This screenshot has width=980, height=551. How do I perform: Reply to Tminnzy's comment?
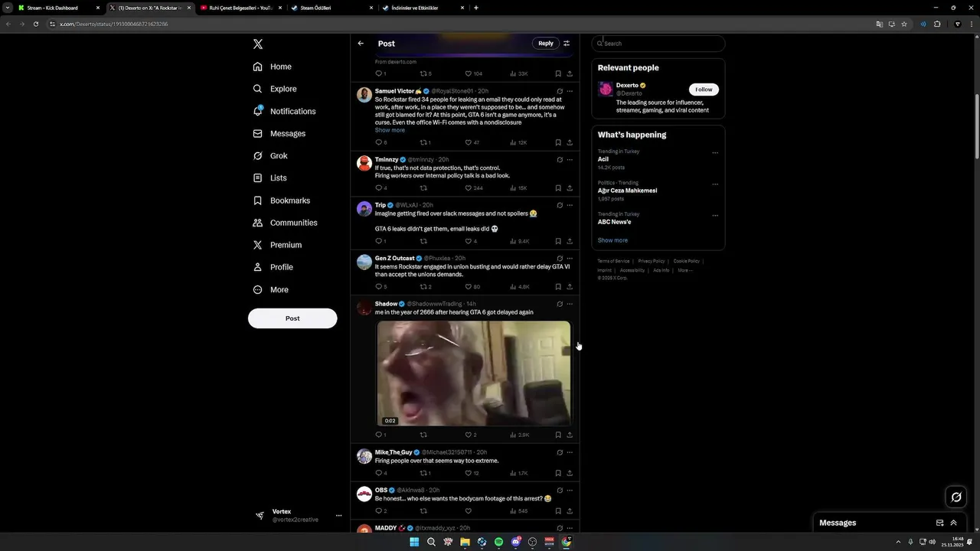tap(378, 187)
